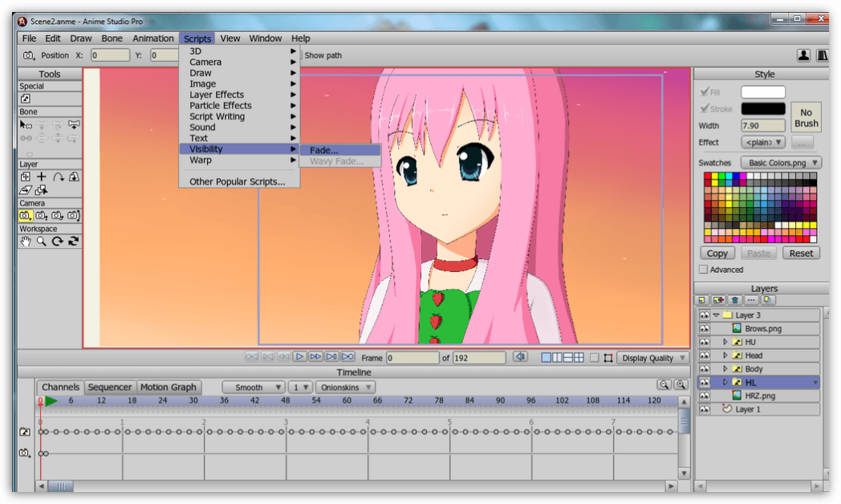Open the Onionskins dropdown
841x504 pixels.
345,387
